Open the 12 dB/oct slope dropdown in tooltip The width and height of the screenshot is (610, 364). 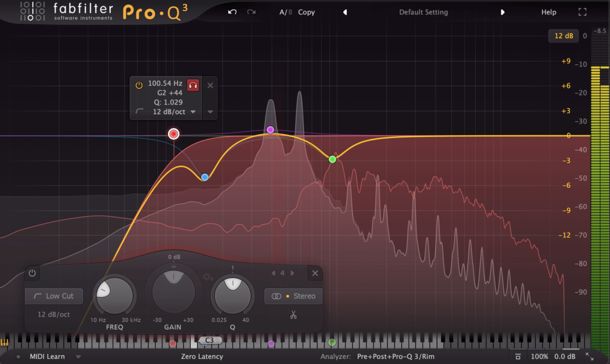174,112
